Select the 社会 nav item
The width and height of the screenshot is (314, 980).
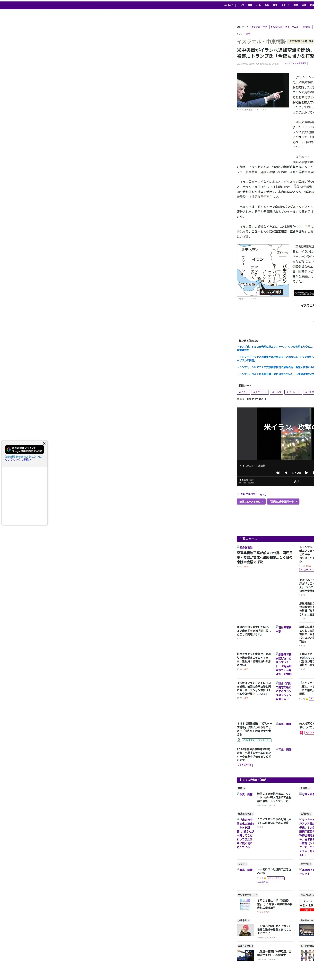tap(258, 5)
